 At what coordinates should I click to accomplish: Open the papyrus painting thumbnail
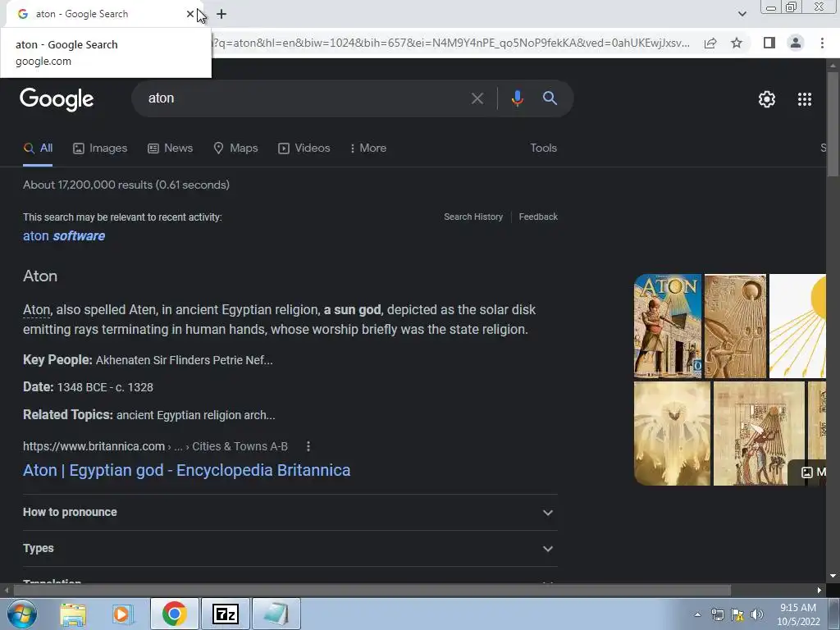point(759,433)
